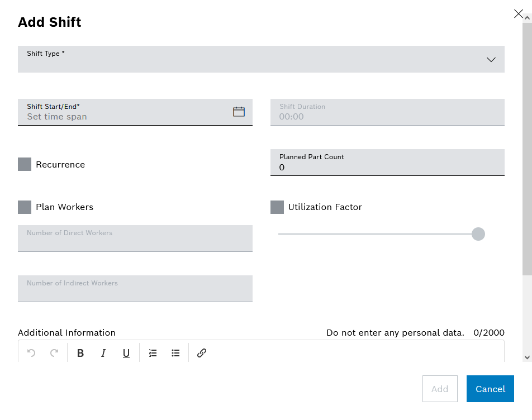Toggle bold formatting in Additional Information
Image resolution: width=532 pixels, height=420 pixels.
coord(80,353)
